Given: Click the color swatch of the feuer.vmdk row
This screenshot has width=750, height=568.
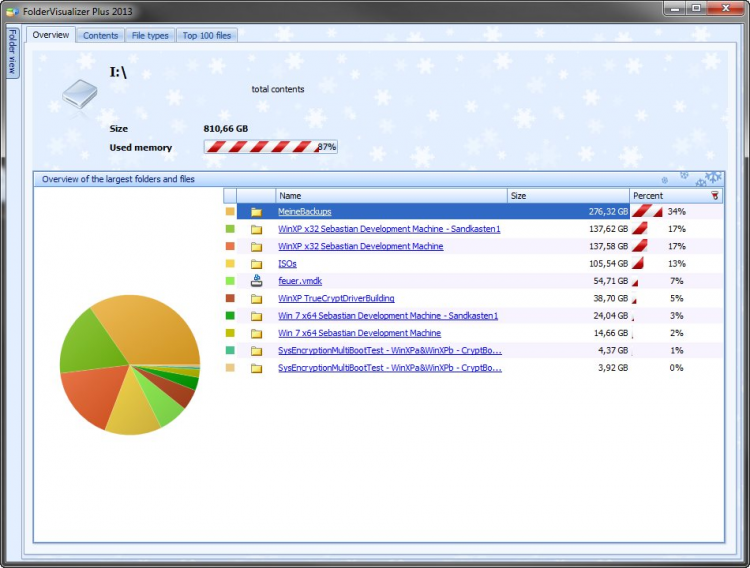Looking at the screenshot, I should (230, 281).
